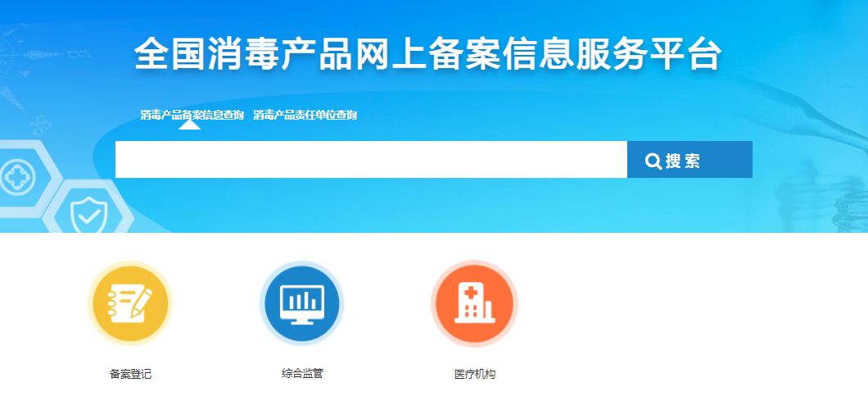The image size is (868, 396).
Task: Click the 综合监管 text label
Action: 302,373
